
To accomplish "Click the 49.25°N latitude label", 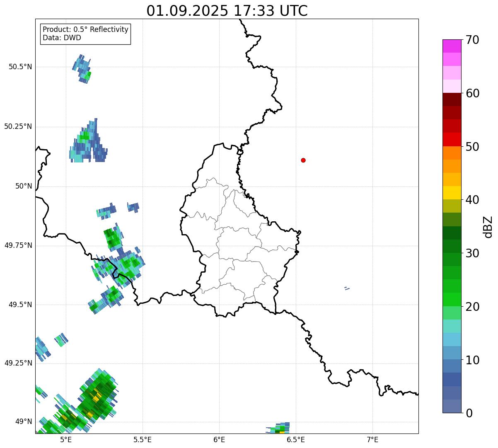I will pos(18,363).
